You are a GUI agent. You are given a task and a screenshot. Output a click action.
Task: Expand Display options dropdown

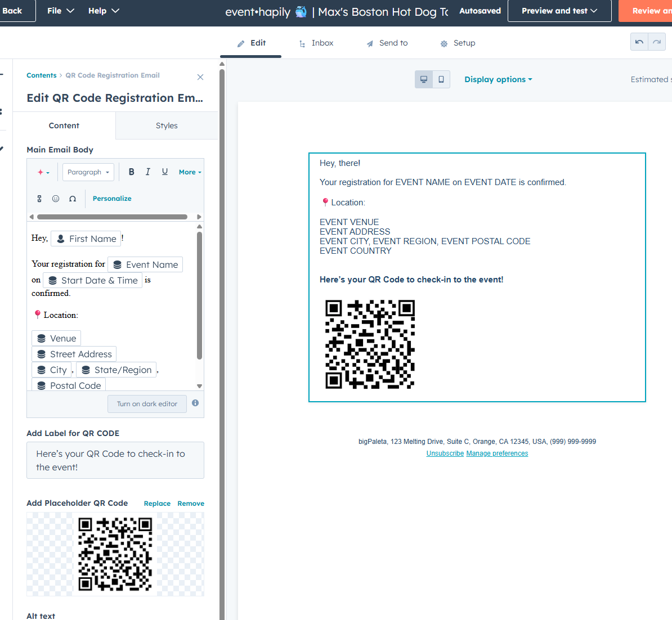tap(498, 79)
